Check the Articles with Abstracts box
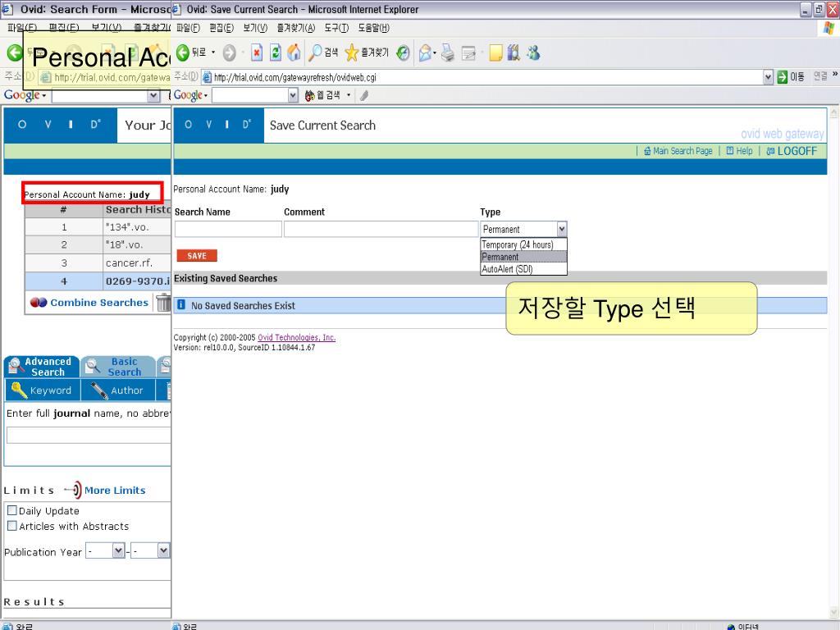Image resolution: width=840 pixels, height=630 pixels. click(x=11, y=526)
